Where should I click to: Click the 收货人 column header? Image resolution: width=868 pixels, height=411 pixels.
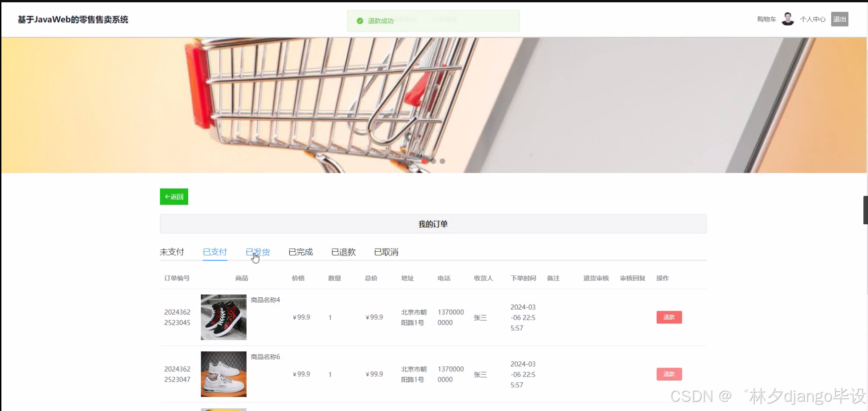tap(484, 278)
